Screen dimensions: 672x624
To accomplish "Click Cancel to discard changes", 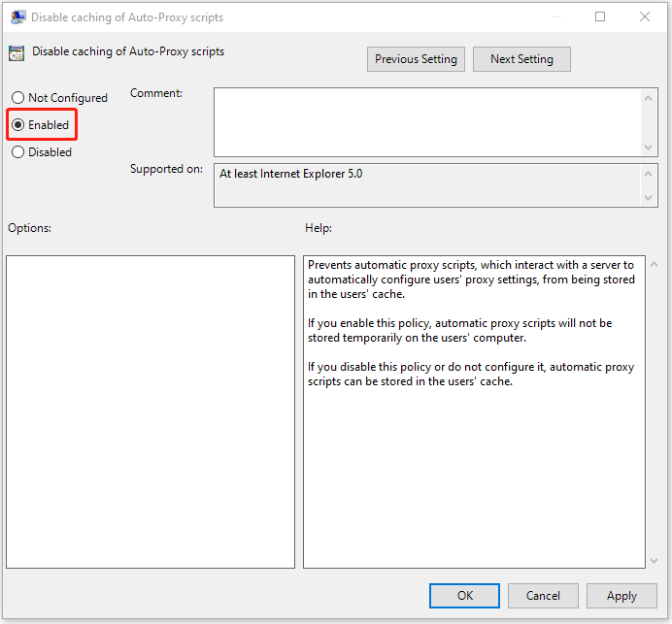I will pos(543,595).
